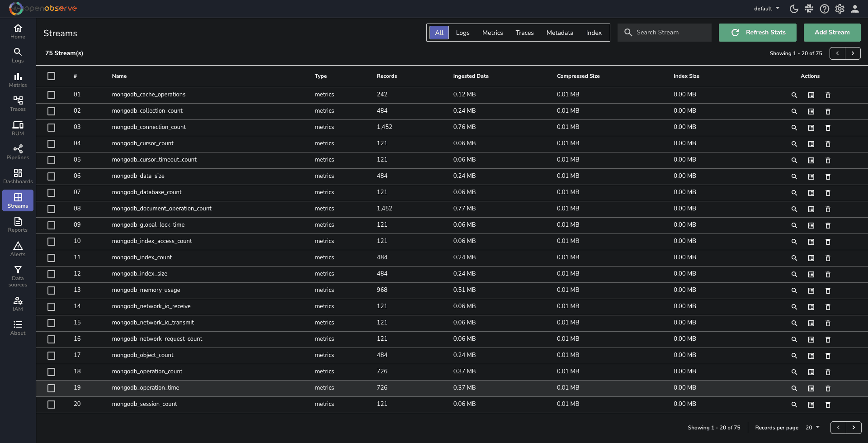Explore the mongodb_data_size stream with search icon

pyautogui.click(x=794, y=176)
